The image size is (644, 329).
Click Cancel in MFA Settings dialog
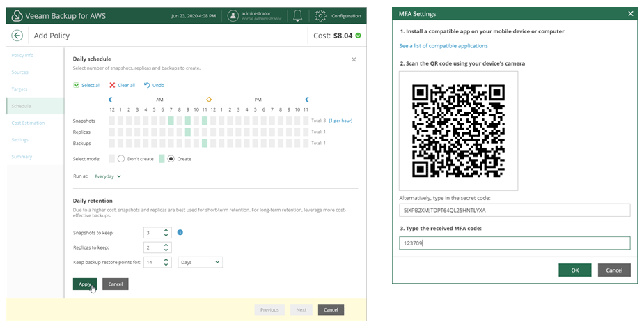coord(615,270)
